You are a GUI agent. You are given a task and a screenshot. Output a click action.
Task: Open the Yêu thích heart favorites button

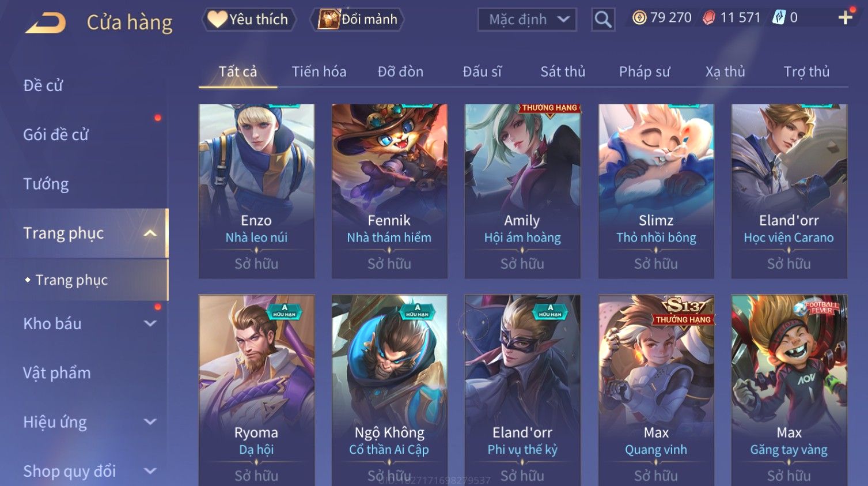(x=248, y=20)
